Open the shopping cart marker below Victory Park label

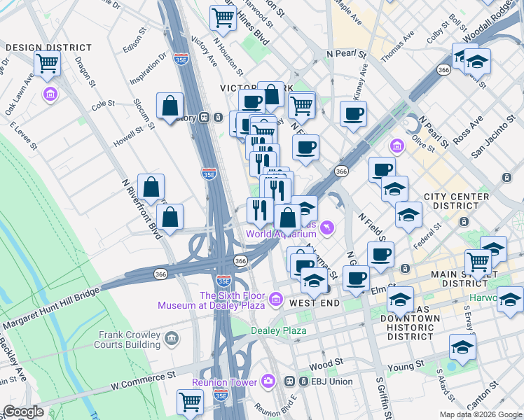301,108
